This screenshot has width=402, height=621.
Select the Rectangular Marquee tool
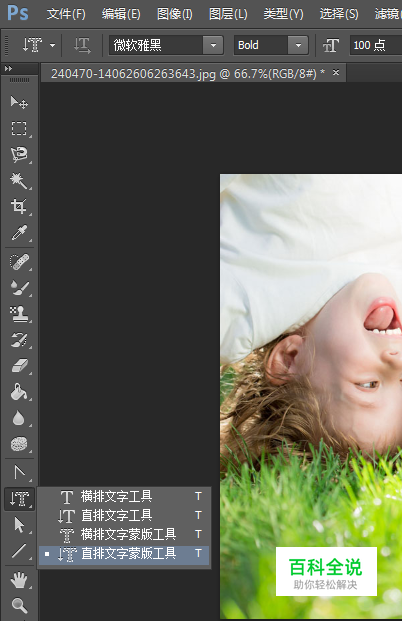(x=19, y=128)
